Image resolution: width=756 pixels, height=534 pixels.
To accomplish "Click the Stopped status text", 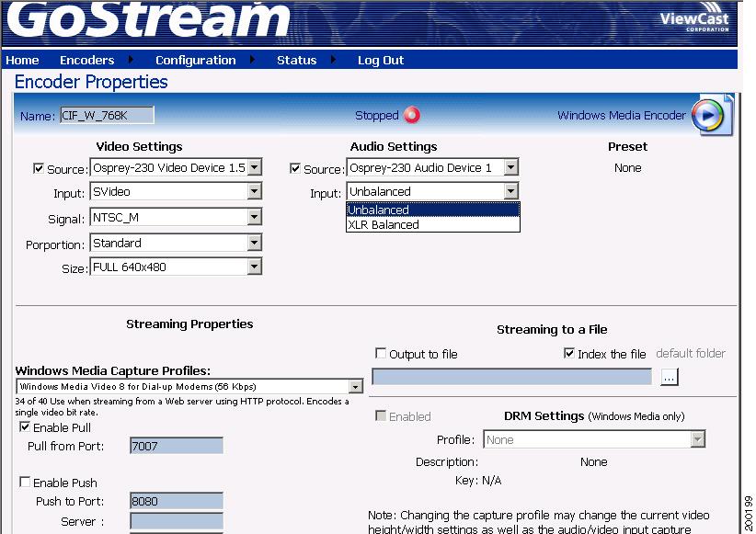I will click(x=376, y=115).
